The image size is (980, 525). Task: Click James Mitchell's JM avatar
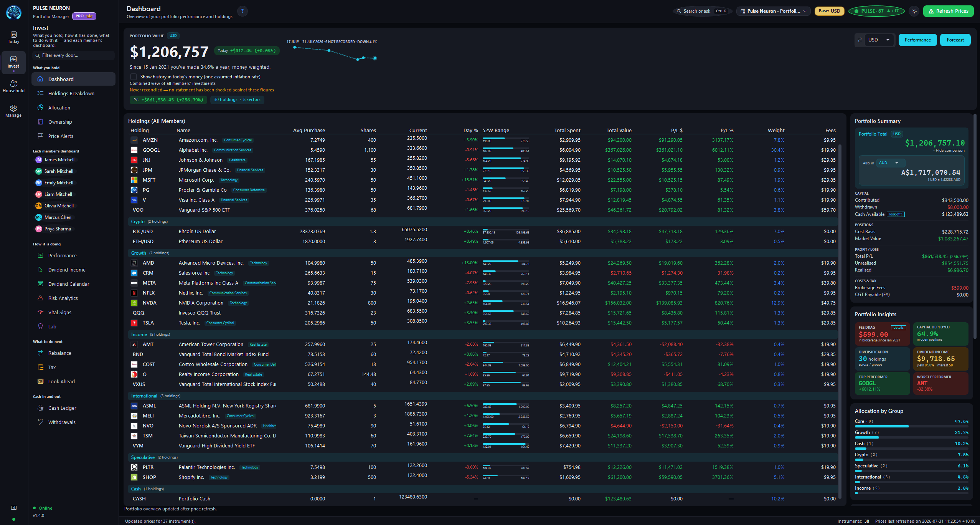39,160
